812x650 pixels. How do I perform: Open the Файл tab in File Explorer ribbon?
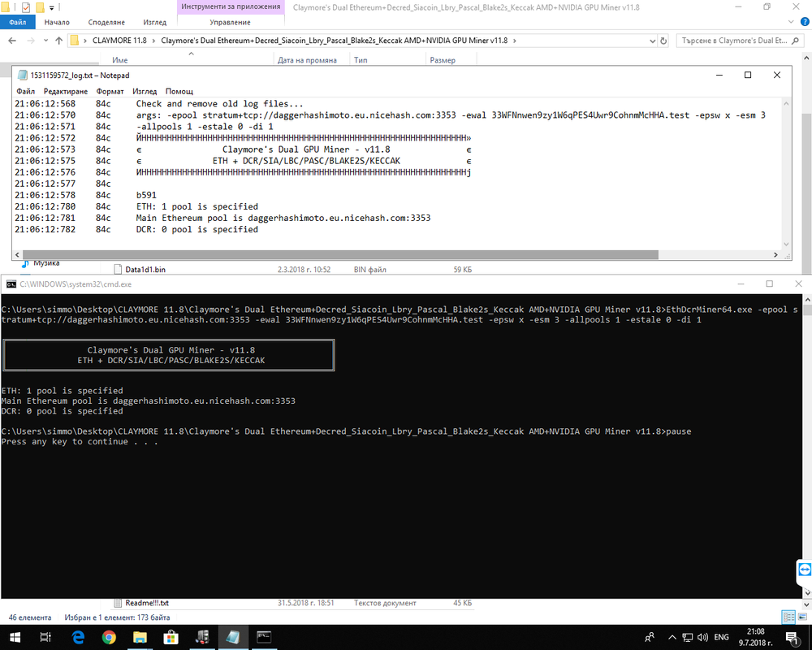18,22
